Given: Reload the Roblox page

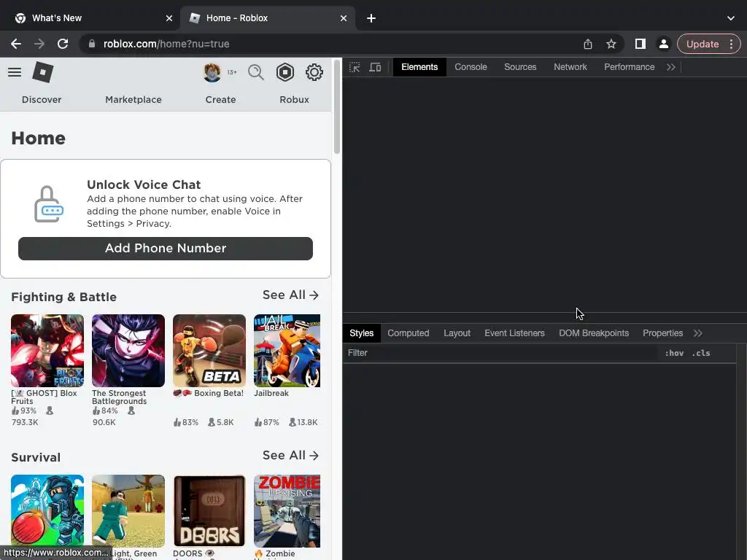Looking at the screenshot, I should pyautogui.click(x=63, y=44).
